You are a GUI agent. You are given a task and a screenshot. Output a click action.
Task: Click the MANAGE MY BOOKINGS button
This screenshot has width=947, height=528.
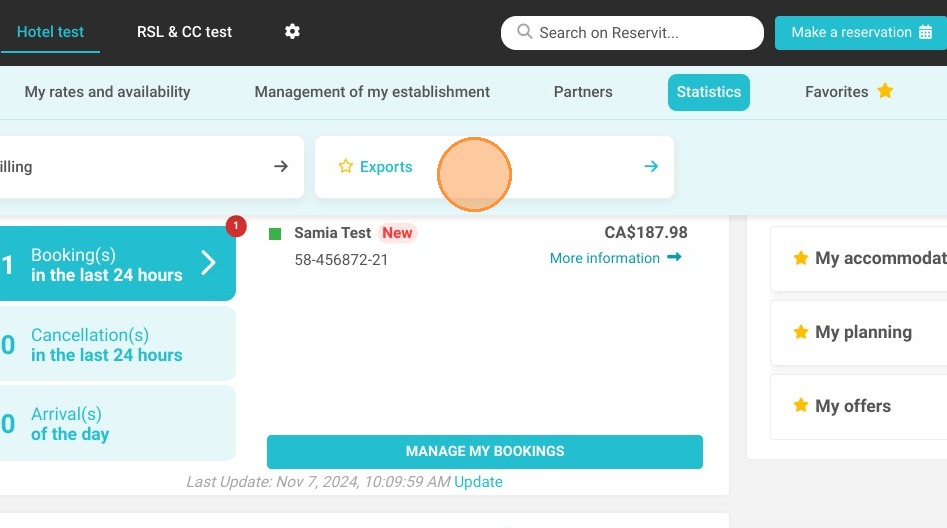tap(485, 451)
